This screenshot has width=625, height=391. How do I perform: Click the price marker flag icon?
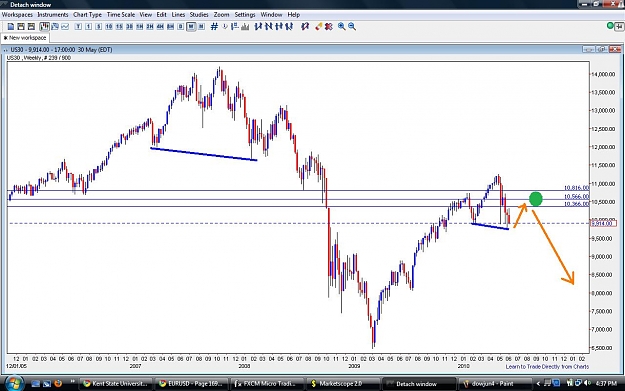tap(235, 27)
